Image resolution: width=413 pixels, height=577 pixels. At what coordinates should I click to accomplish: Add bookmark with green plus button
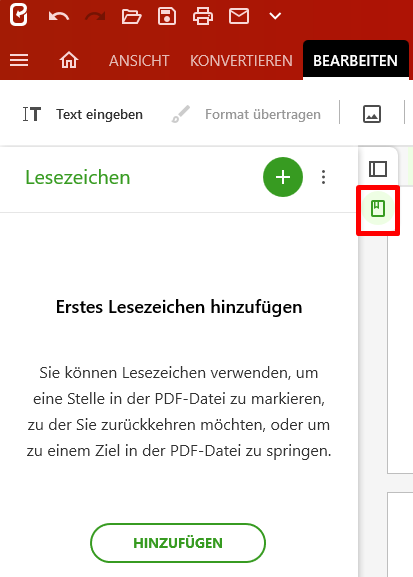(x=283, y=177)
